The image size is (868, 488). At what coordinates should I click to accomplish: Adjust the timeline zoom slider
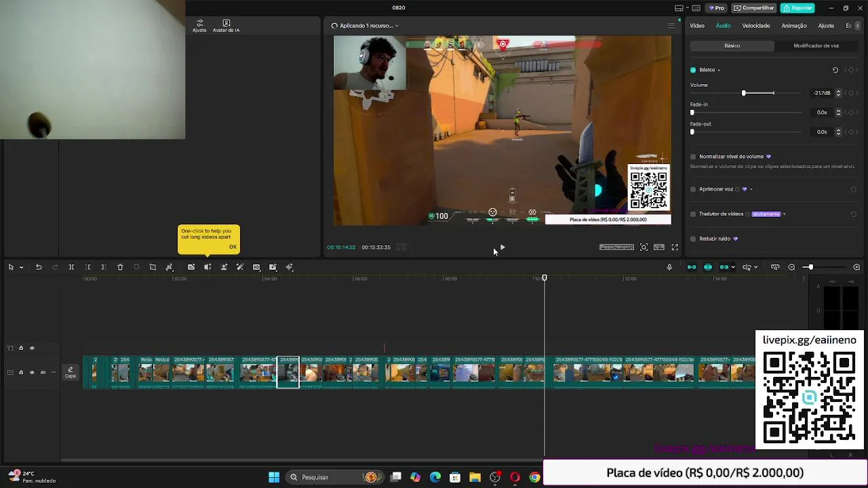[x=810, y=267]
